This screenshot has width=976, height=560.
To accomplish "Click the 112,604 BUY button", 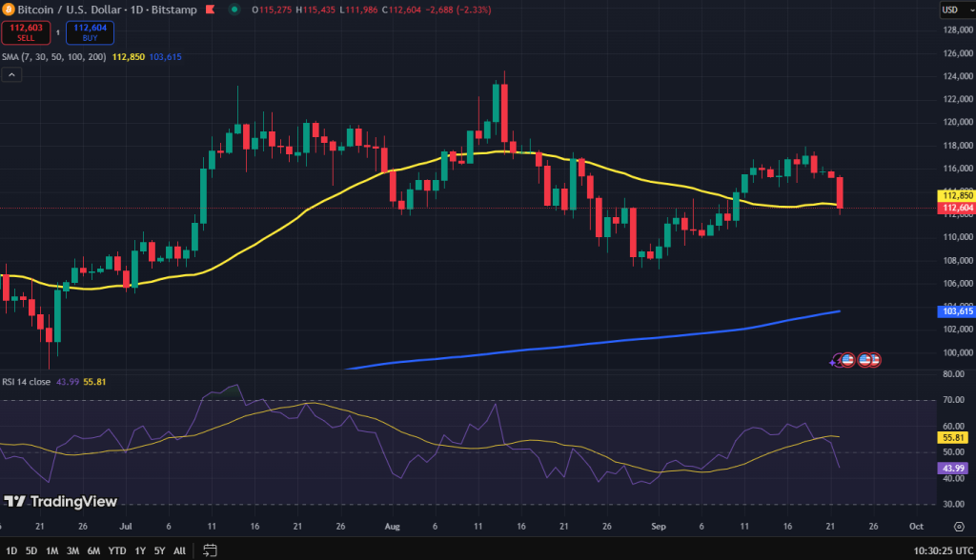I will 90,31.
